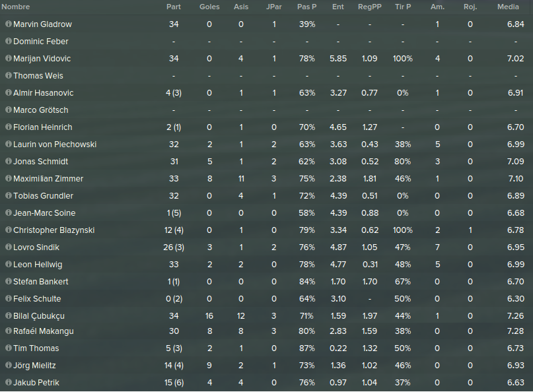533x392 pixels.
Task: Show info icon for Bilal Çubukçu
Action: [9, 315]
